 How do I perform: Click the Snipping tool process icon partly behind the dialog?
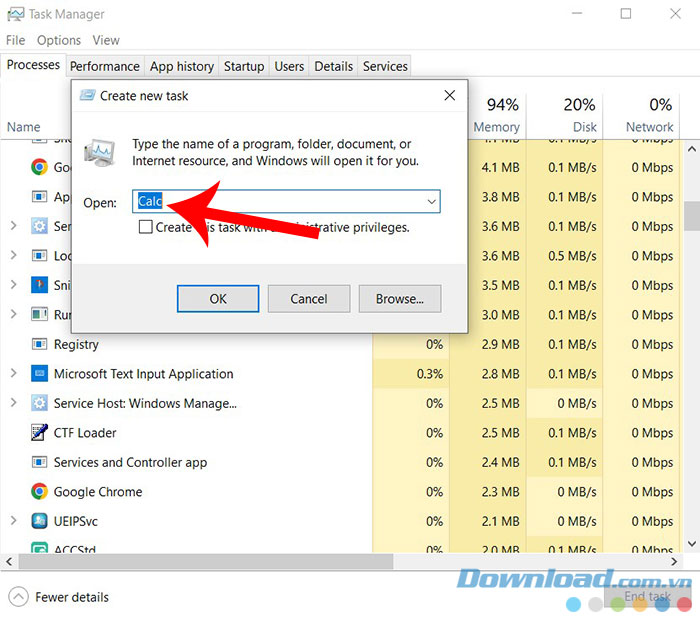click(x=39, y=285)
